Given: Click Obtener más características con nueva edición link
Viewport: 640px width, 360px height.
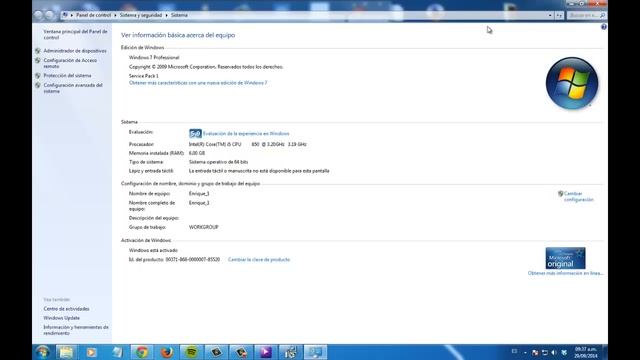Looking at the screenshot, I should pos(198,83).
